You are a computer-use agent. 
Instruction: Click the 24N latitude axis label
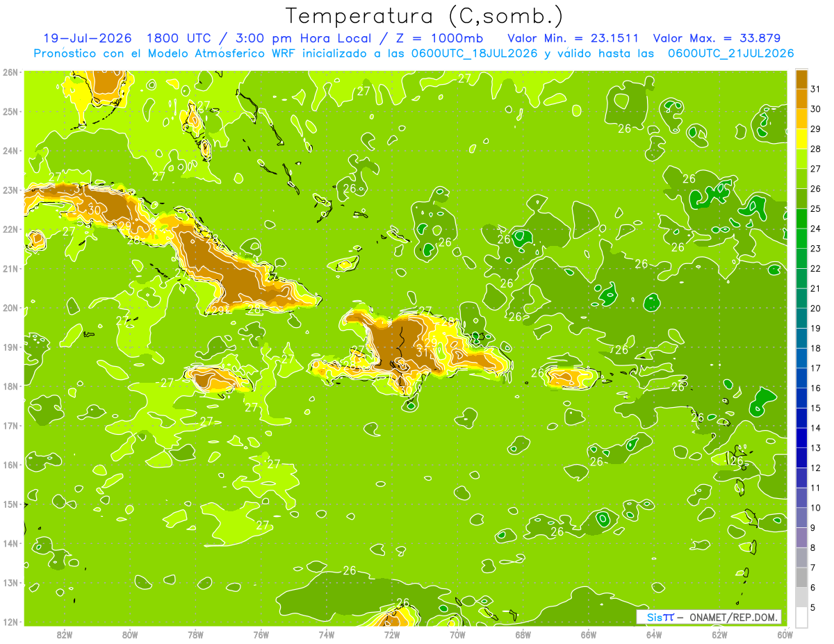click(10, 151)
